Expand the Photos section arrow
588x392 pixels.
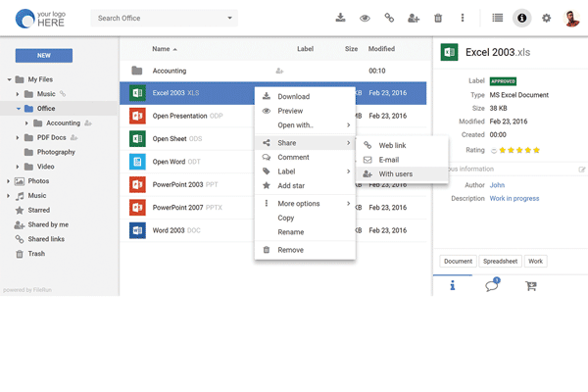(x=8, y=181)
